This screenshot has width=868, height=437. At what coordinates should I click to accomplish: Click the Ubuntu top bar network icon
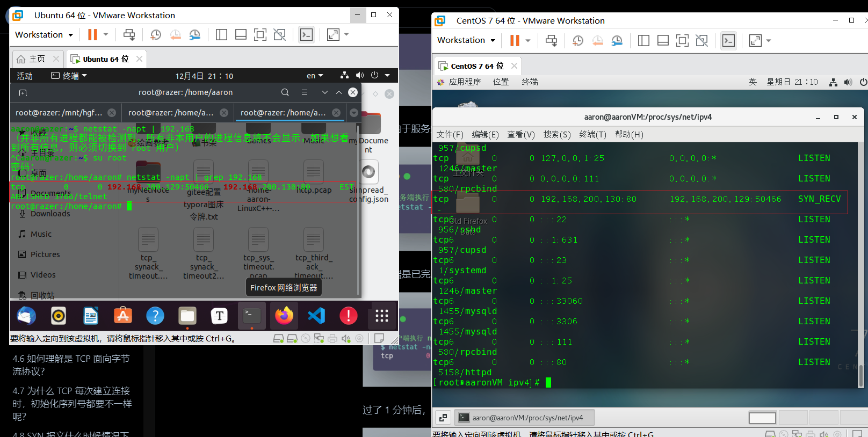345,76
